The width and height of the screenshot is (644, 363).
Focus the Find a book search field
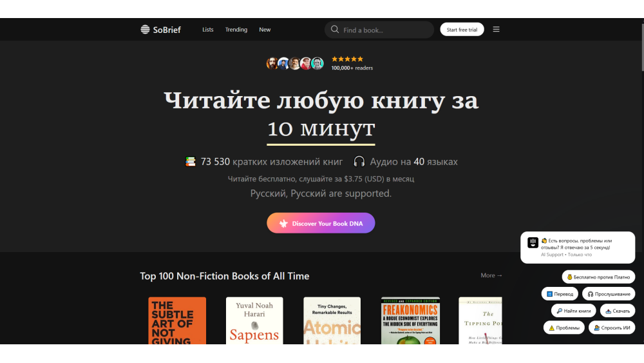pos(385,30)
